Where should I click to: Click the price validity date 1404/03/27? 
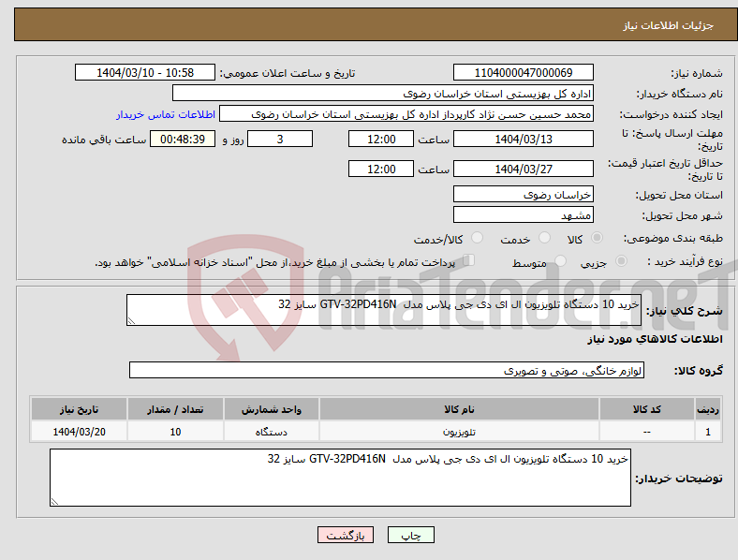pyautogui.click(x=523, y=169)
